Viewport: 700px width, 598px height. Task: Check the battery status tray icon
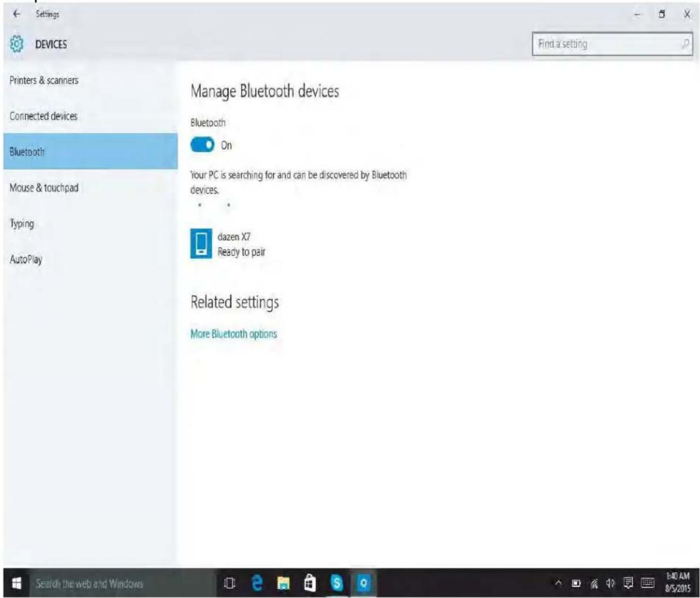pos(577,584)
